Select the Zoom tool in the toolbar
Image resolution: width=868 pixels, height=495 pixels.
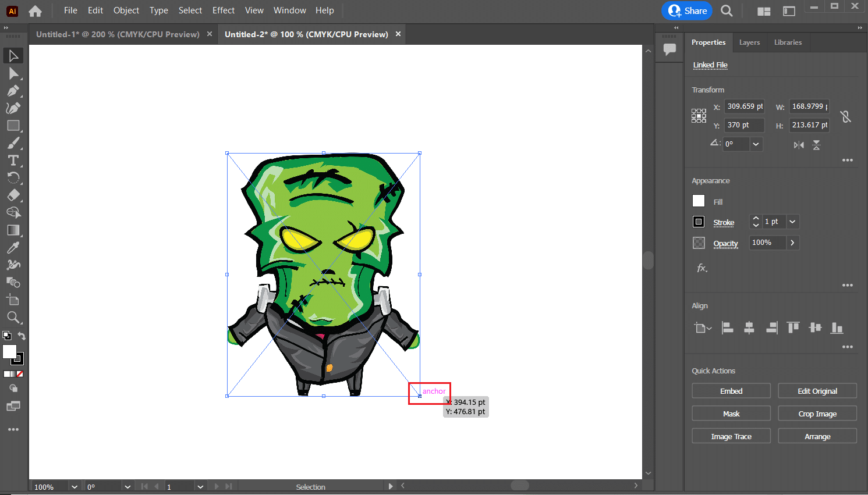pyautogui.click(x=13, y=318)
